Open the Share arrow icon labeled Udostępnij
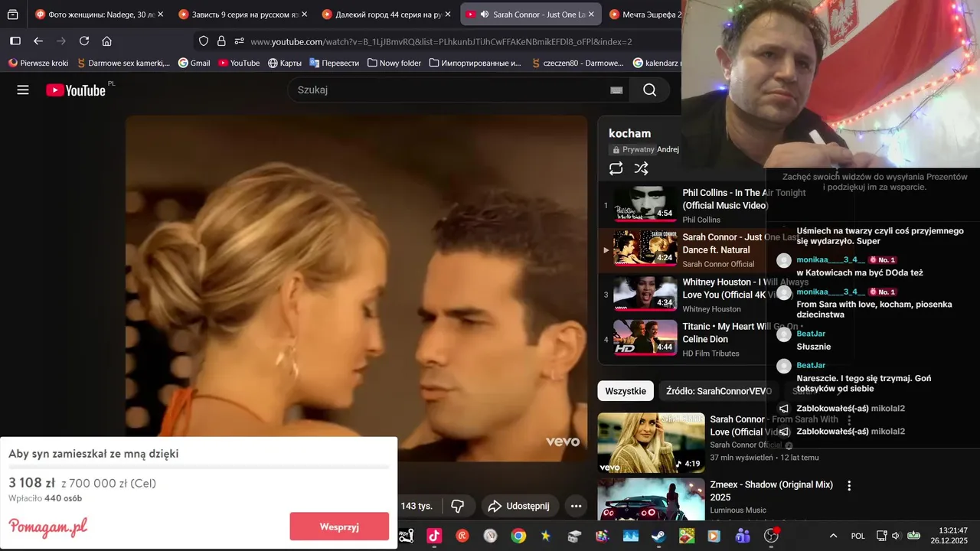Image resolution: width=980 pixels, height=551 pixels. (495, 506)
